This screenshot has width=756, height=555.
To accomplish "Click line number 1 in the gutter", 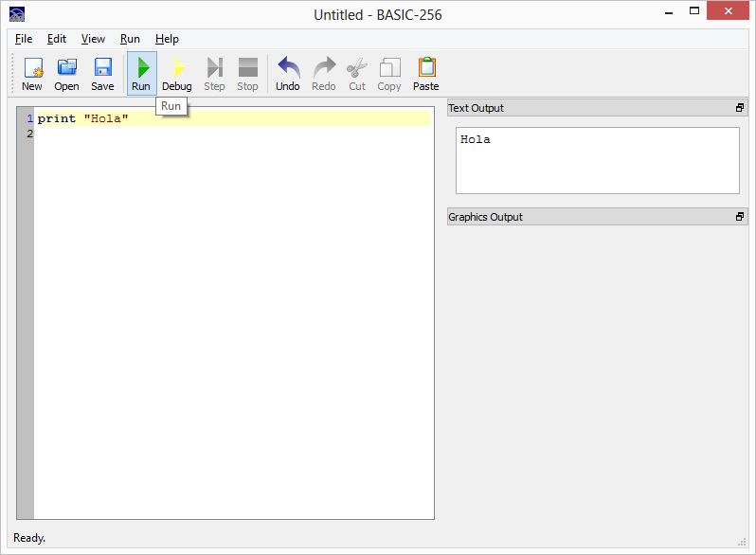I will point(30,118).
